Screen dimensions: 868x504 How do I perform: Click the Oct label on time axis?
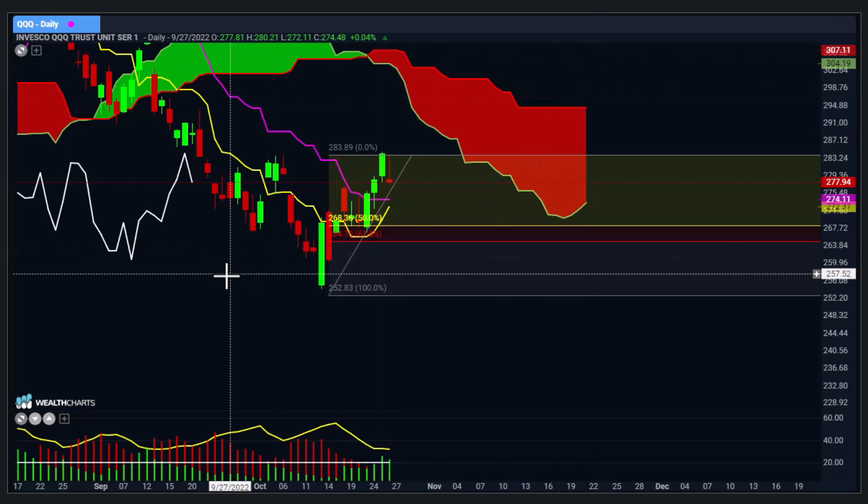pyautogui.click(x=260, y=487)
